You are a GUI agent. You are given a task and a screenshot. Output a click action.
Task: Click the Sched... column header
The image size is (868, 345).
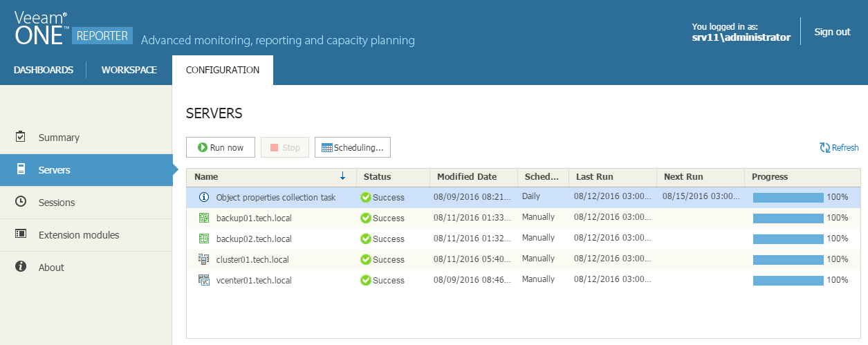544,176
